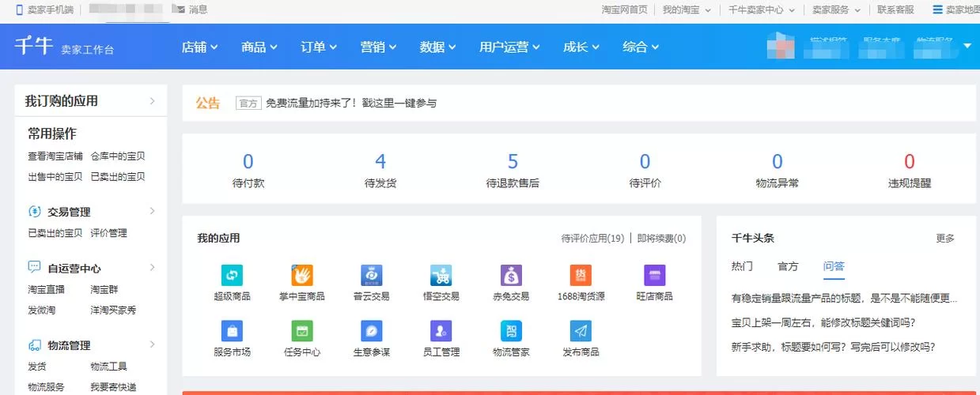Open the 即将续费(0) link

point(661,238)
